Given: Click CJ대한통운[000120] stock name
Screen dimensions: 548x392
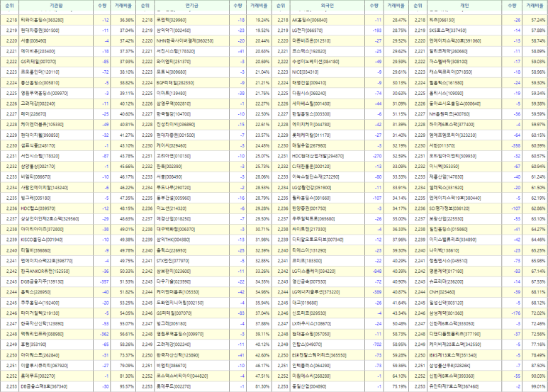Looking at the screenshot, I should [311, 167].
